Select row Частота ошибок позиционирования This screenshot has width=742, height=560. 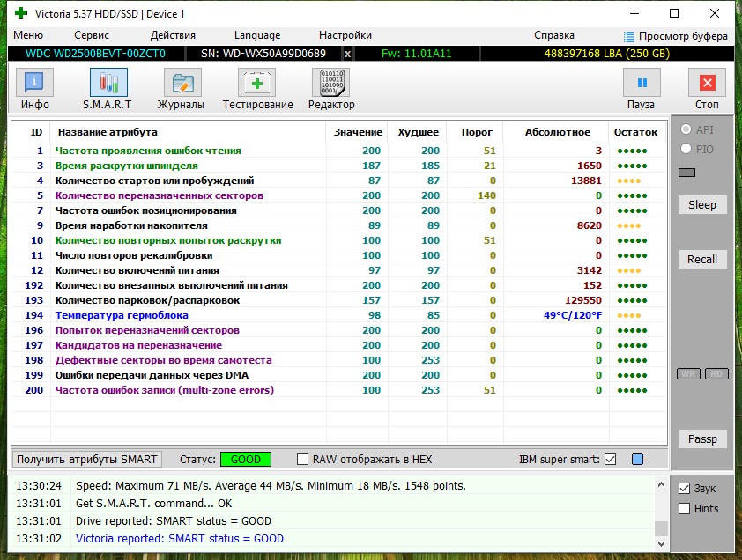tap(338, 210)
